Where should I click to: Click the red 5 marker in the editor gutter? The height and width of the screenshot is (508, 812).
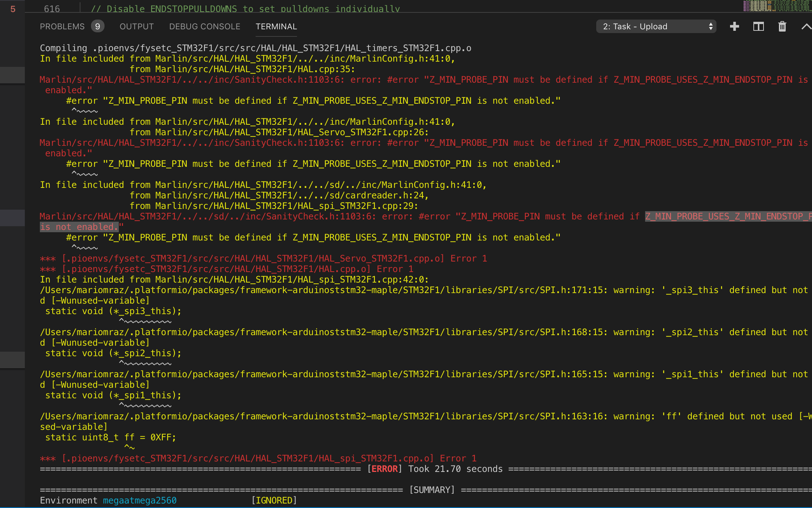13,9
